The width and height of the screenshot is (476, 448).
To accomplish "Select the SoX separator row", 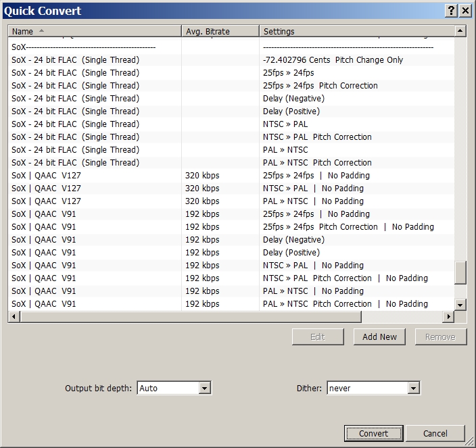I will (231, 47).
